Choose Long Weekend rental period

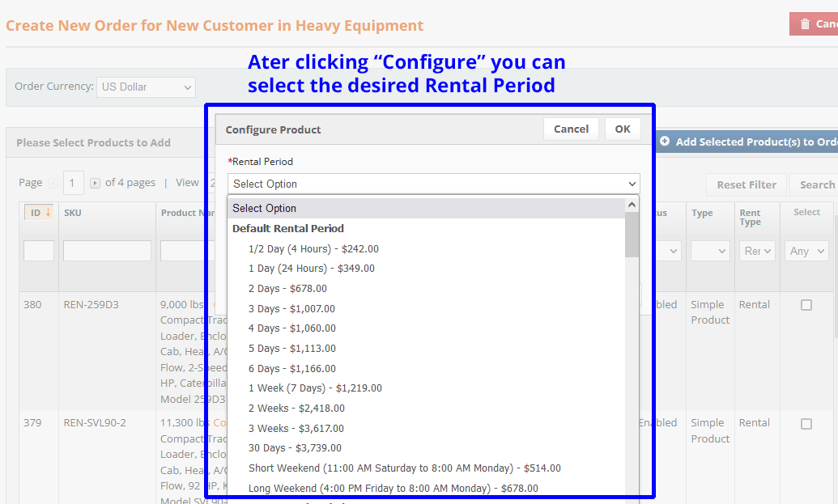(x=393, y=489)
